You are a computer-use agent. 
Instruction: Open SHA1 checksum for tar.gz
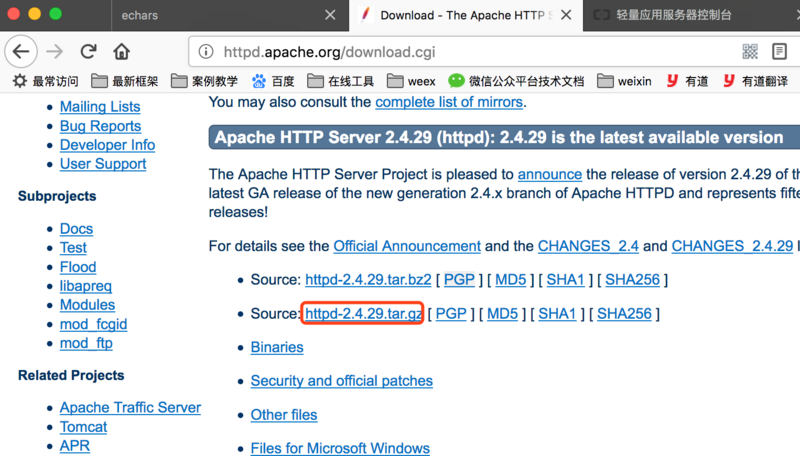tap(557, 313)
